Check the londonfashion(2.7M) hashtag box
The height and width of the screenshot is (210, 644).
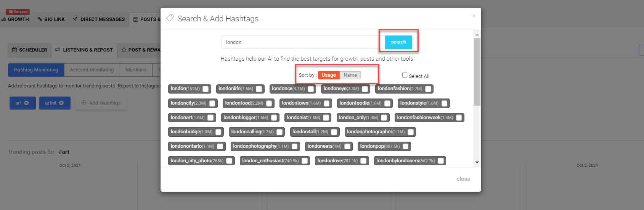pyautogui.click(x=428, y=89)
